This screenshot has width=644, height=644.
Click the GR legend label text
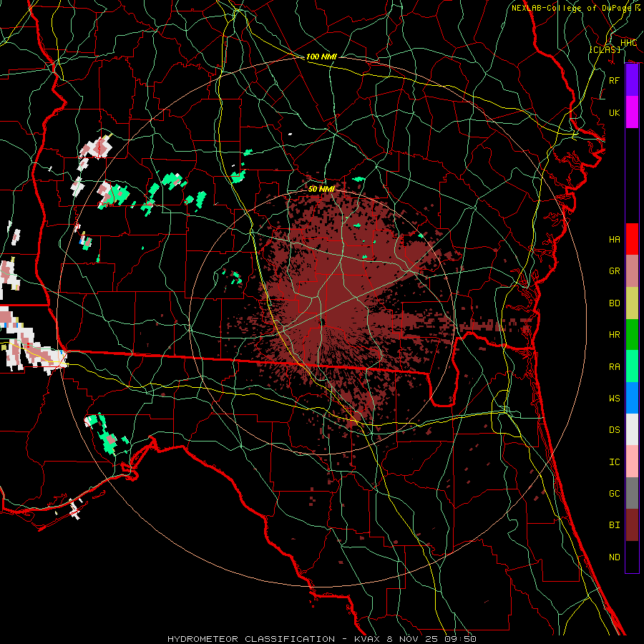[x=615, y=271]
